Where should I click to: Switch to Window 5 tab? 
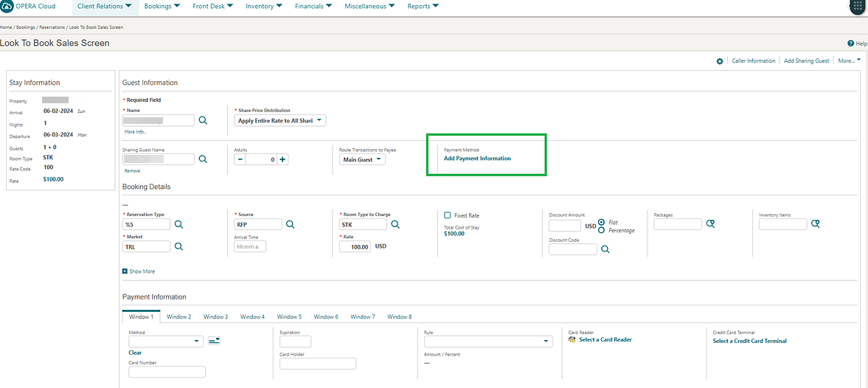(x=289, y=316)
